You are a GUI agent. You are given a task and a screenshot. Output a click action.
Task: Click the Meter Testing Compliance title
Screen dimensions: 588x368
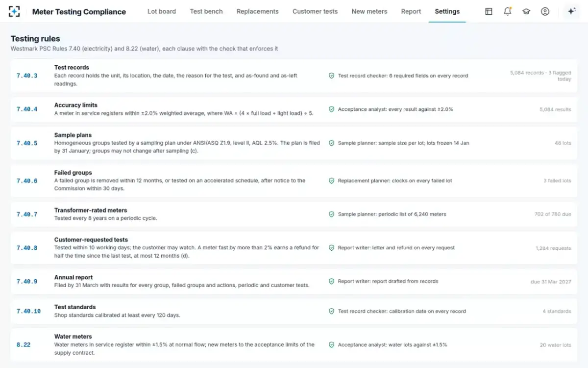coord(79,12)
